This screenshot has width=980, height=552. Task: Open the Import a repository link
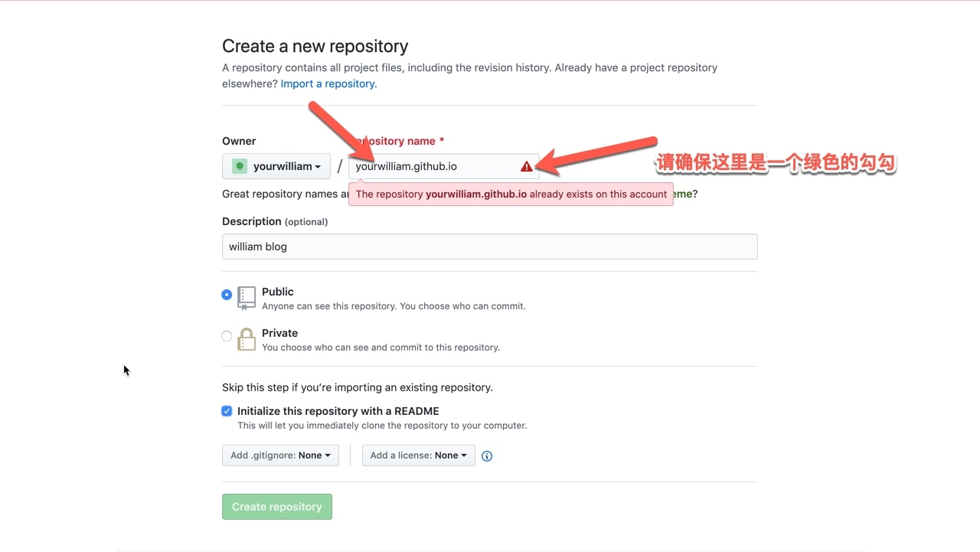tap(328, 83)
